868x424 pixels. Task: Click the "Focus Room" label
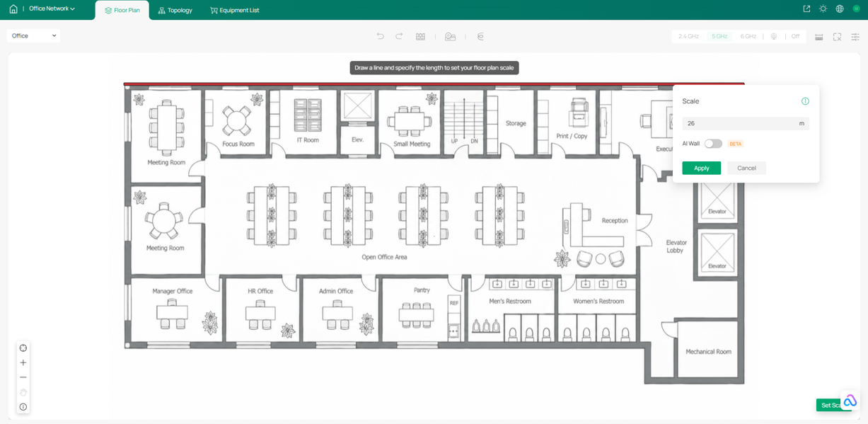pyautogui.click(x=238, y=144)
